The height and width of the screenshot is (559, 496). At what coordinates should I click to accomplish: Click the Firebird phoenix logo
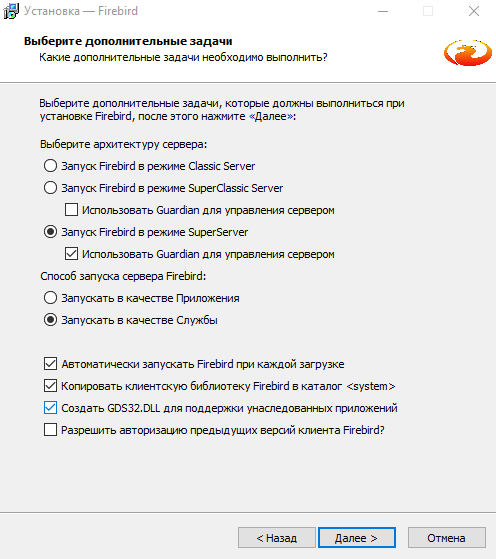[467, 53]
